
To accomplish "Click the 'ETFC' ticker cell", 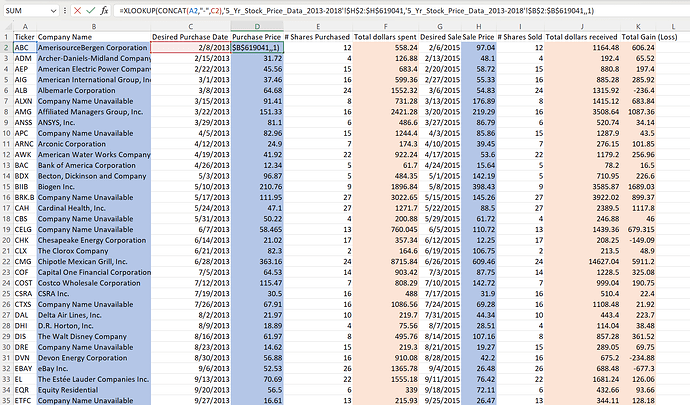I will coord(25,401).
